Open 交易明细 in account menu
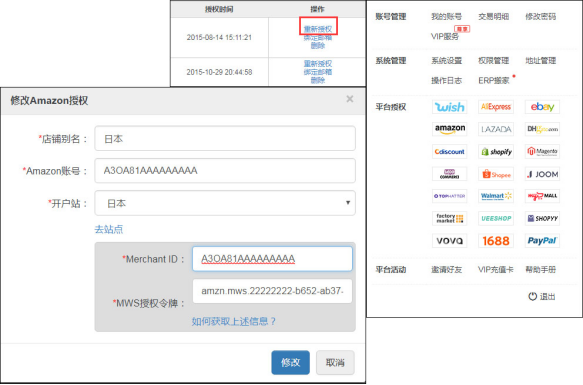This screenshot has width=583, height=385. coord(493,16)
